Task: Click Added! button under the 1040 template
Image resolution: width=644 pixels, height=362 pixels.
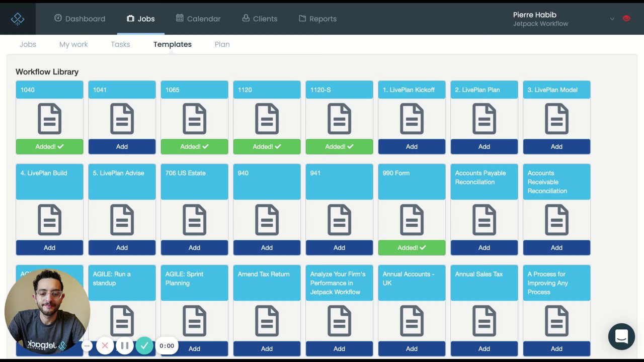Action: point(49,146)
